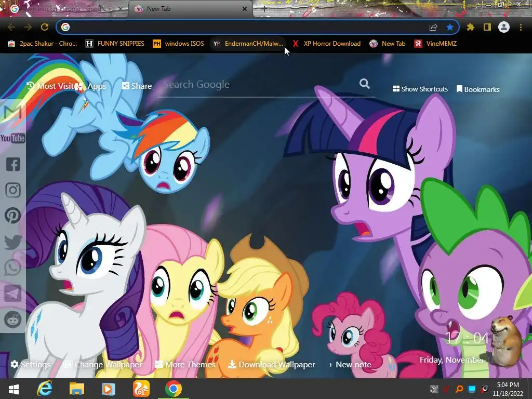This screenshot has width=532, height=399.
Task: Go back using the back arrow
Action: pos(11,27)
